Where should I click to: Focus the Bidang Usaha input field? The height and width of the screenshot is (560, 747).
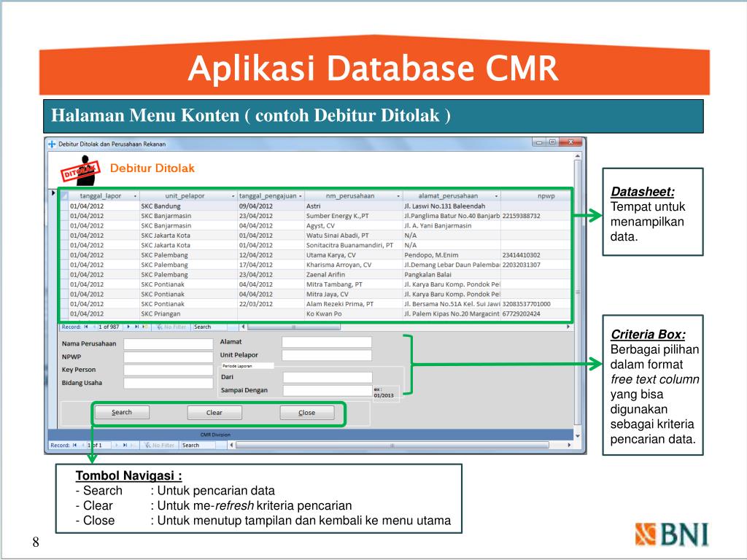point(169,383)
